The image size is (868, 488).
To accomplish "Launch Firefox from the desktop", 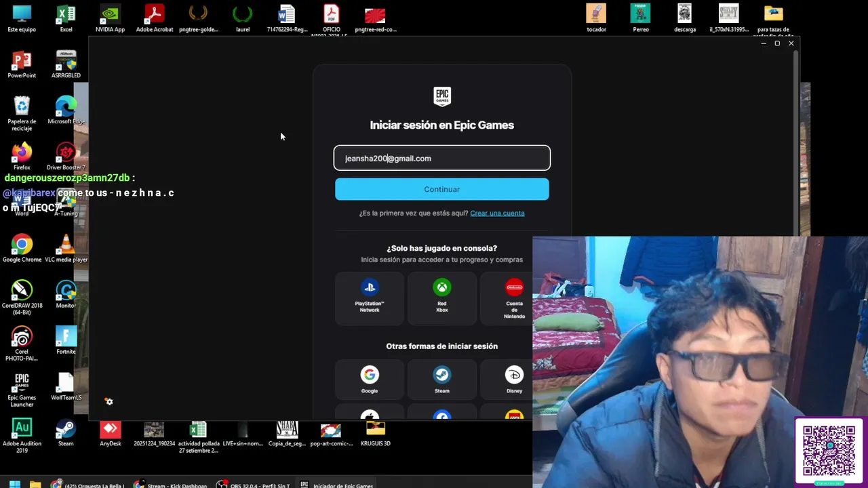I will [x=22, y=157].
